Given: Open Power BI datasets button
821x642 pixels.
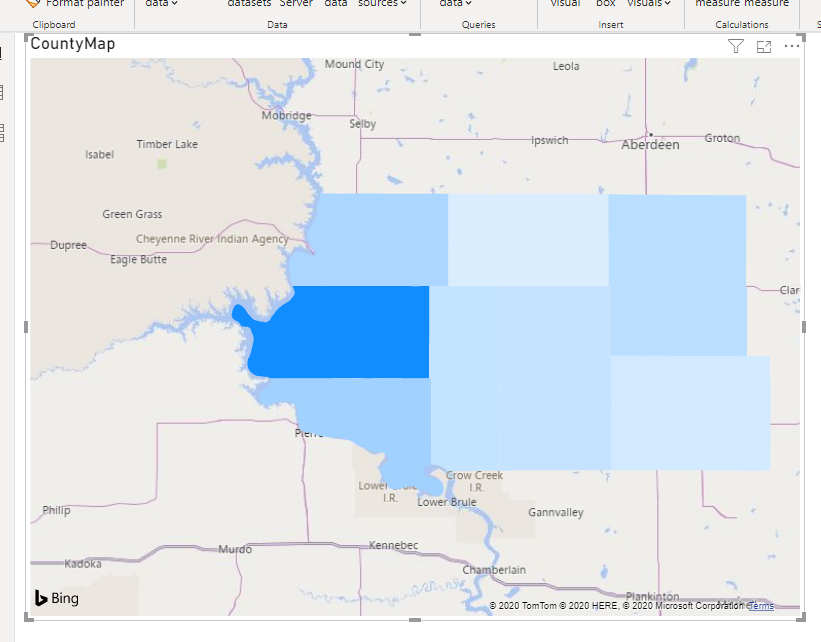Looking at the screenshot, I should coord(249,4).
